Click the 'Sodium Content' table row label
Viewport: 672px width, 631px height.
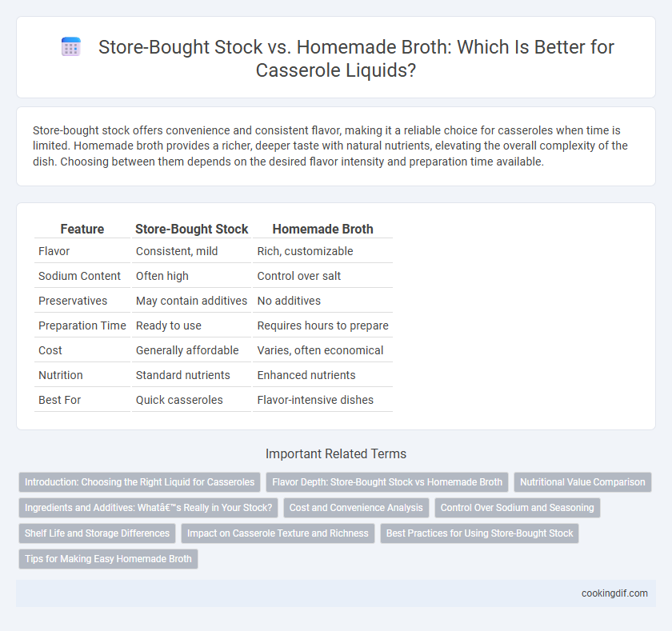[x=79, y=276]
